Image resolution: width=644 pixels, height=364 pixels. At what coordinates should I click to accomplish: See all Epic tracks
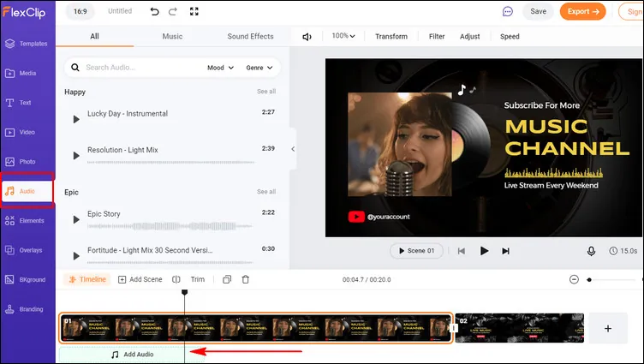pyautogui.click(x=266, y=192)
